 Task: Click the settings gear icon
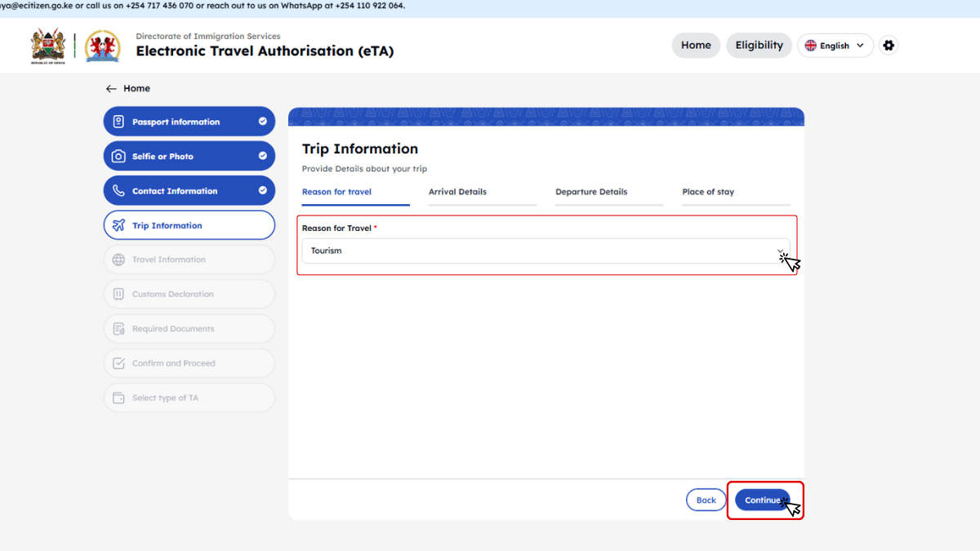coord(889,46)
